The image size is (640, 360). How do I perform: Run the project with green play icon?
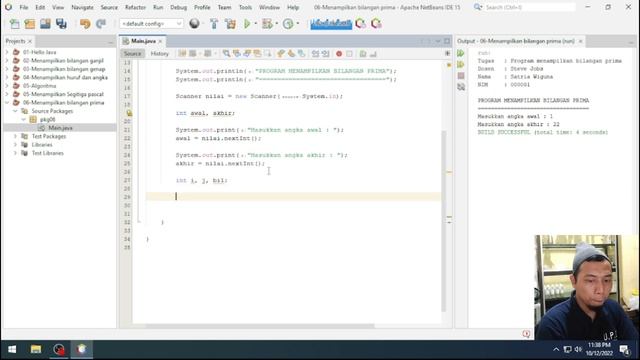247,24
